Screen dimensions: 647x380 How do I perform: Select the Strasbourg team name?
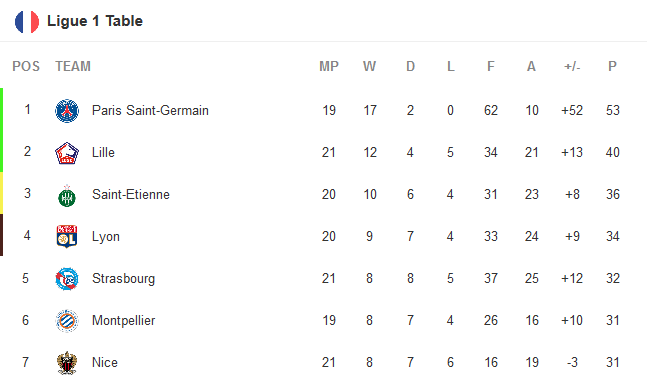[x=123, y=279]
